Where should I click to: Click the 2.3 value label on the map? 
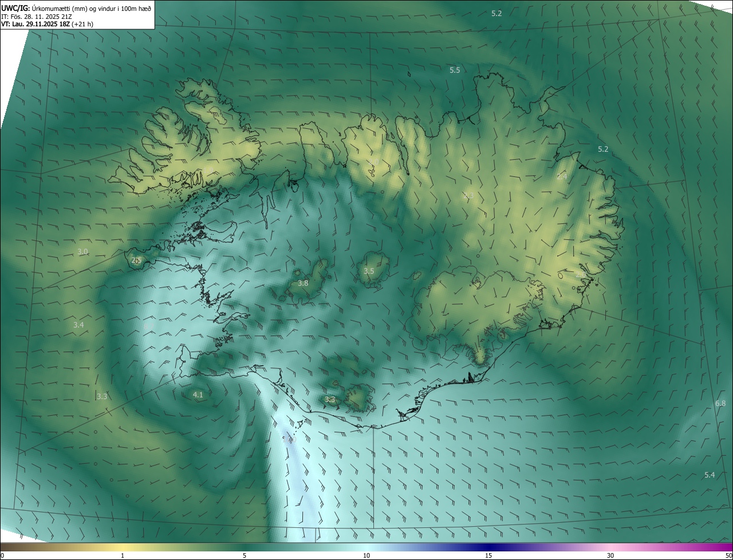point(468,196)
